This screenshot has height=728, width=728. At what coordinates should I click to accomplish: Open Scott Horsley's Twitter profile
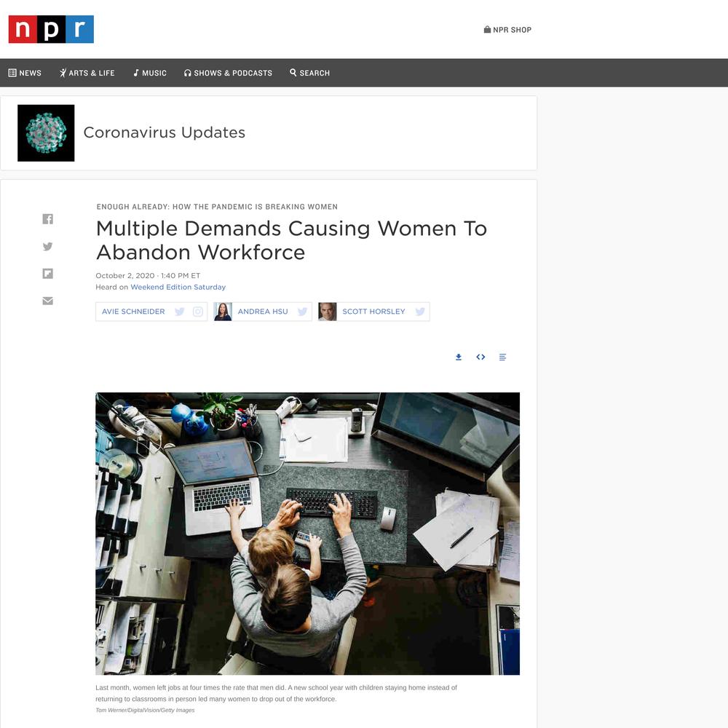(x=420, y=312)
